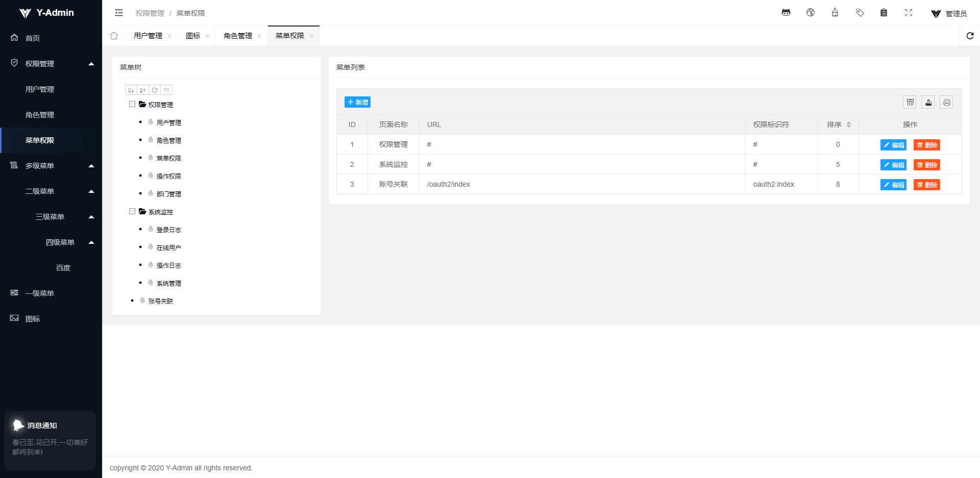Export the menu list table
This screenshot has height=478, width=980.
coord(928,103)
